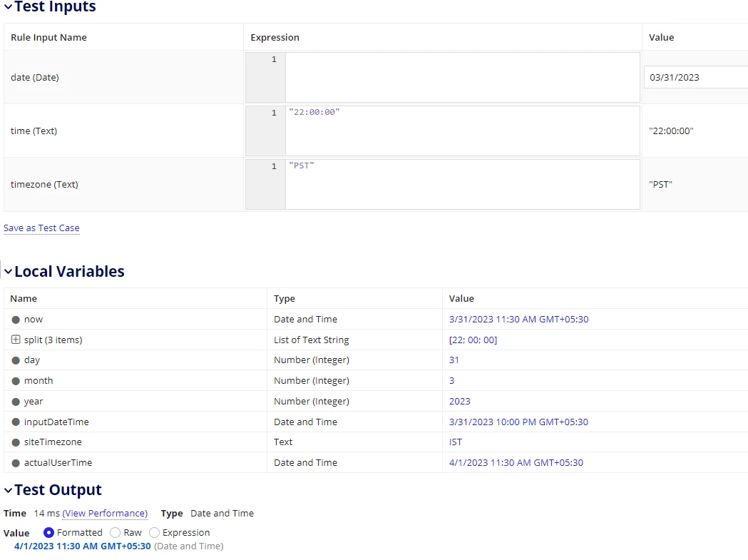The height and width of the screenshot is (560, 748).
Task: Click the bullet icon next to now
Action: (x=16, y=320)
